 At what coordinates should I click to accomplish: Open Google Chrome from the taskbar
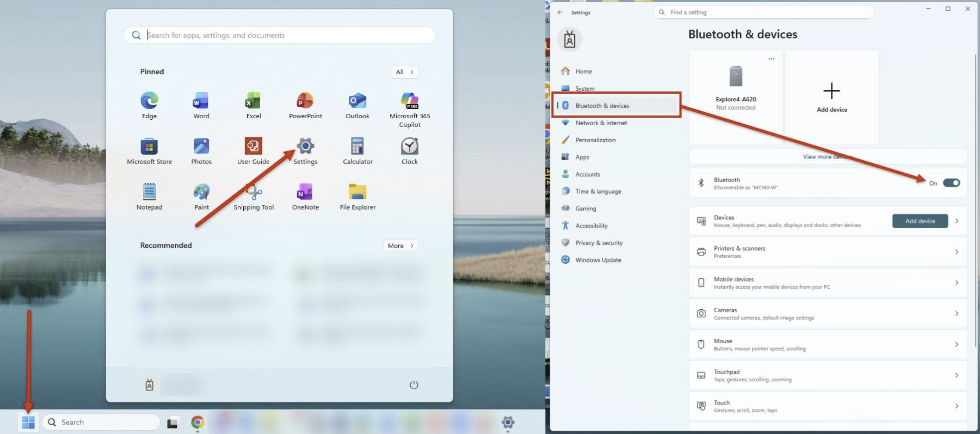click(197, 423)
